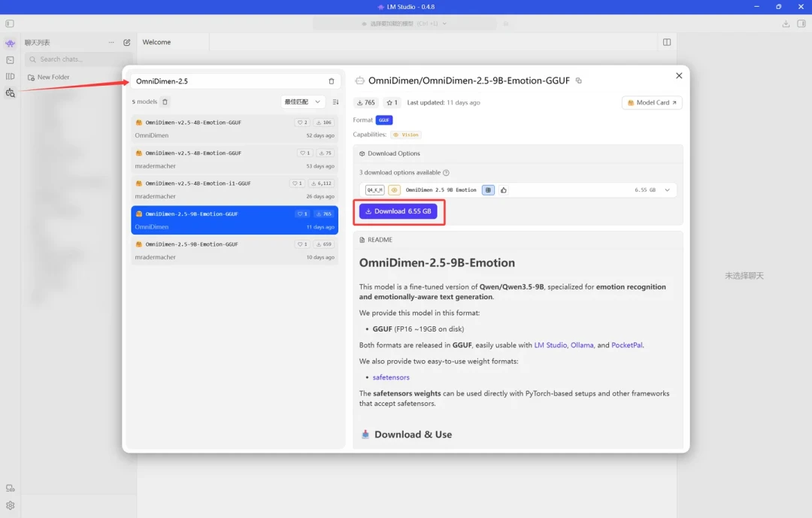Screen dimensions: 812x518
Task: Click the help icon next to download options available
Action: [x=446, y=173]
